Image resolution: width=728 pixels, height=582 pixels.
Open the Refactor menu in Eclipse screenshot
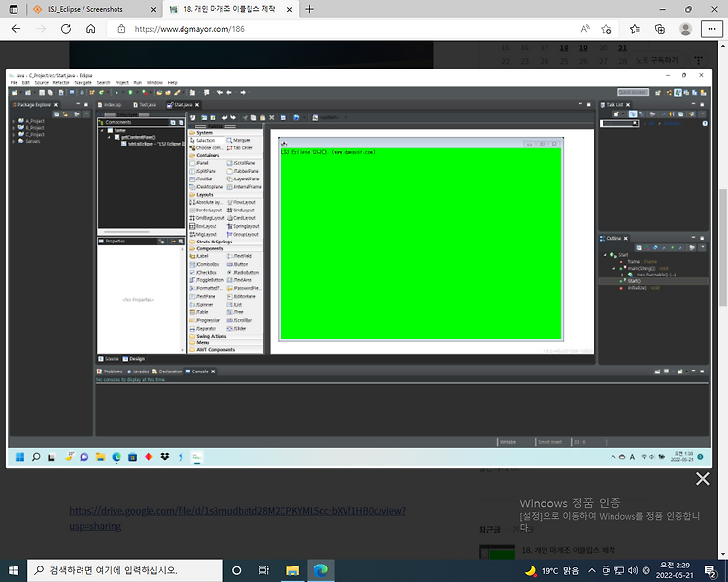[61, 83]
